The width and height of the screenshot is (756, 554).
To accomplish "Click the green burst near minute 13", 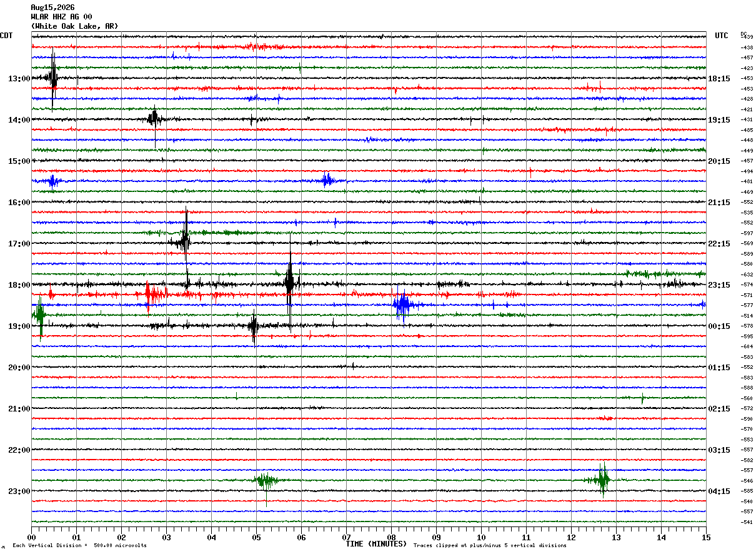I will point(602,480).
